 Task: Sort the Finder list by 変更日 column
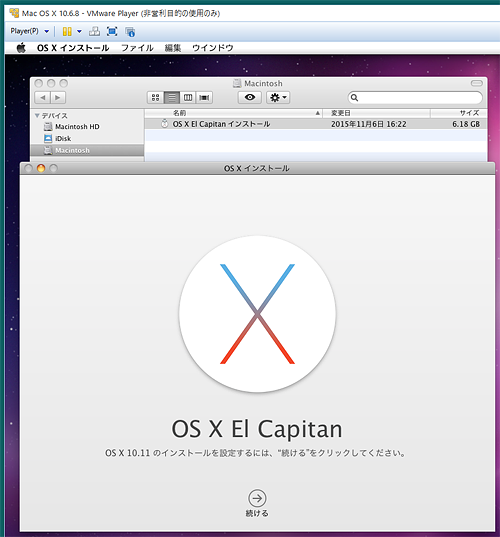(x=376, y=113)
